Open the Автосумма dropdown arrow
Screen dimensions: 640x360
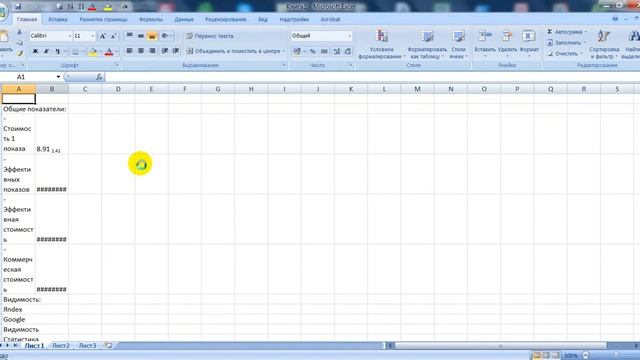586,32
